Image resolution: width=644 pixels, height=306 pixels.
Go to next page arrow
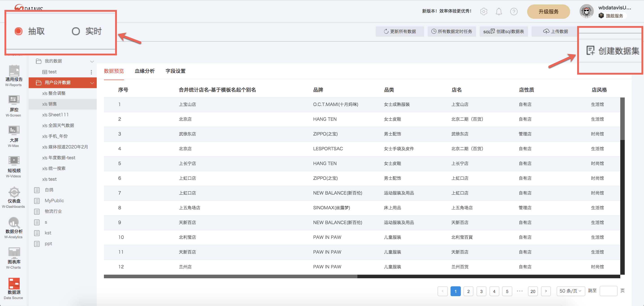(546, 291)
